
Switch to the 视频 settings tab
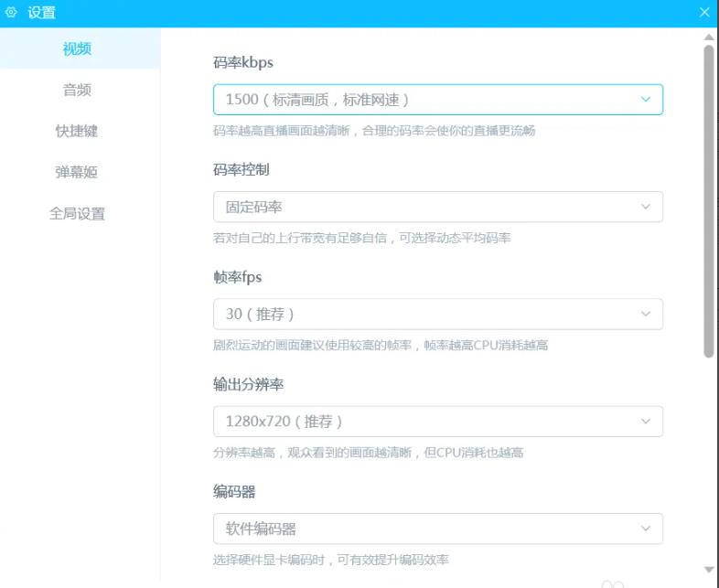click(77, 49)
